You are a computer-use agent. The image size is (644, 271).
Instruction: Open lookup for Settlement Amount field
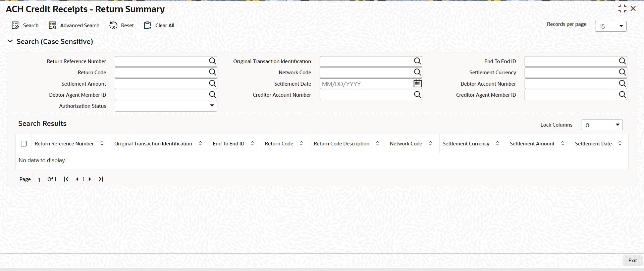tap(212, 84)
